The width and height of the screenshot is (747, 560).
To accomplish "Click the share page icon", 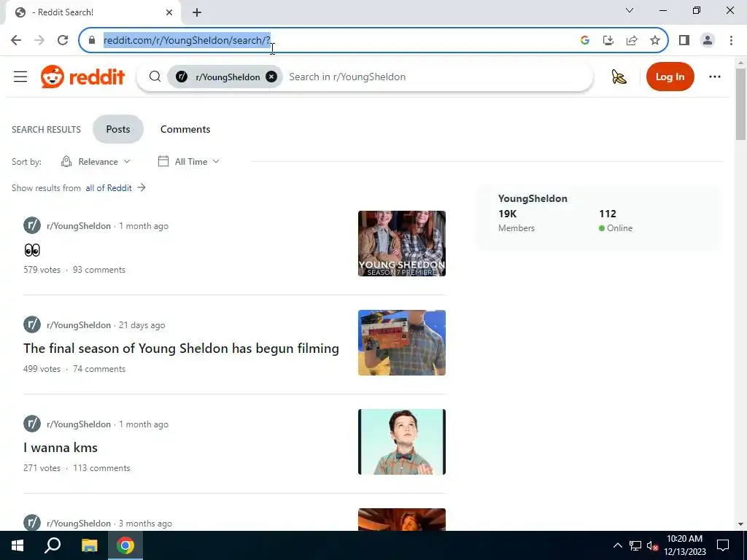I will [632, 41].
